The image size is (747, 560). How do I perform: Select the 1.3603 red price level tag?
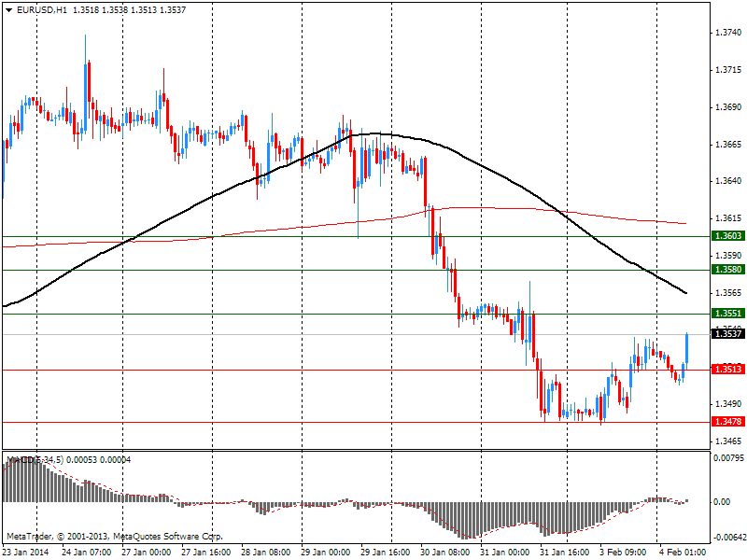727,237
